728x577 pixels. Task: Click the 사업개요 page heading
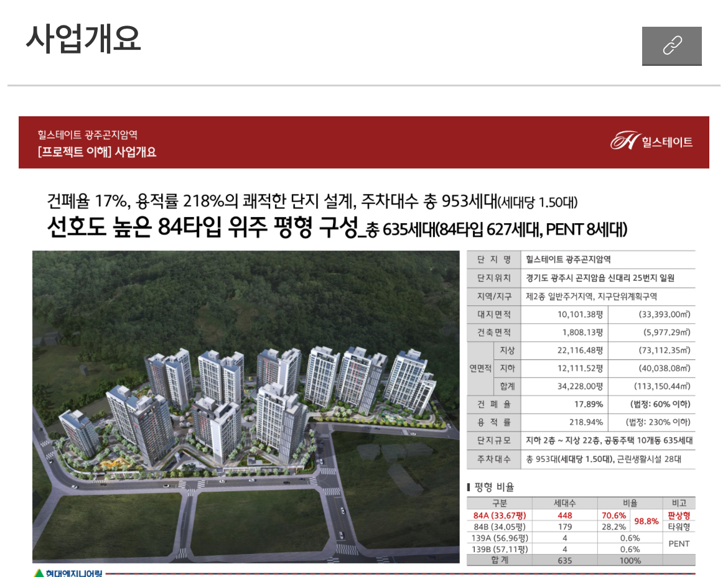coord(83,39)
